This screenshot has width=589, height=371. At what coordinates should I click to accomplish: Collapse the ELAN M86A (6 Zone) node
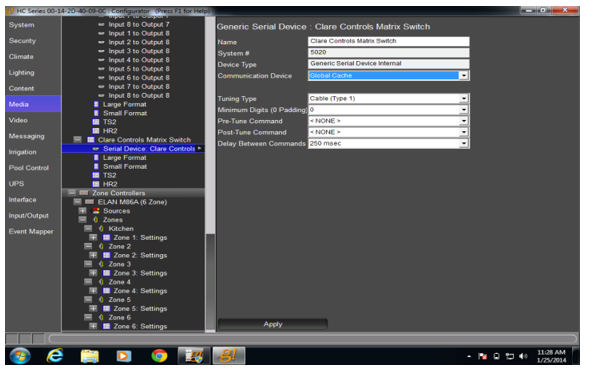(77, 202)
